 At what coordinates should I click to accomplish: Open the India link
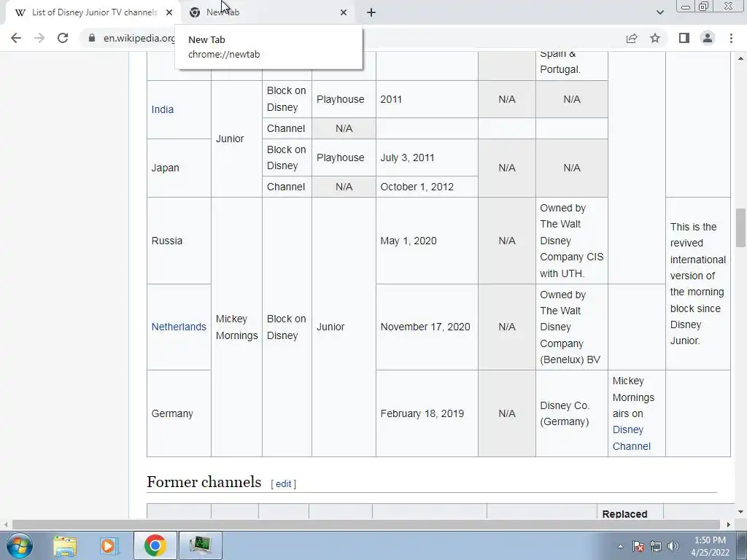click(163, 109)
